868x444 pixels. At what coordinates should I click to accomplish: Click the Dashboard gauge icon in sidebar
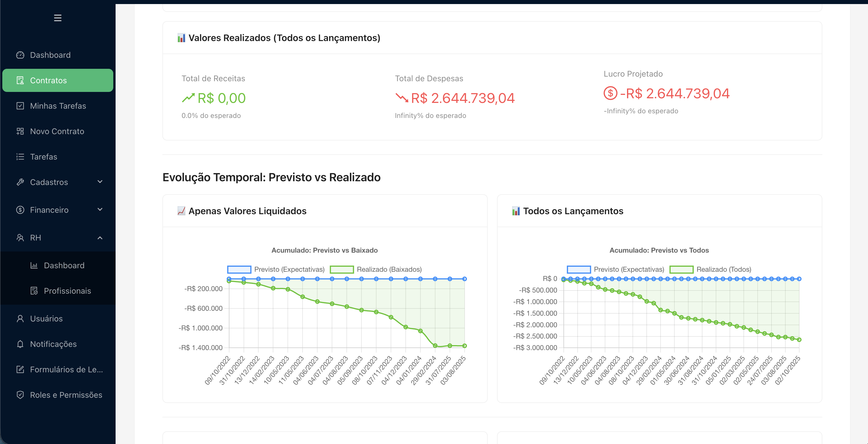pos(20,55)
